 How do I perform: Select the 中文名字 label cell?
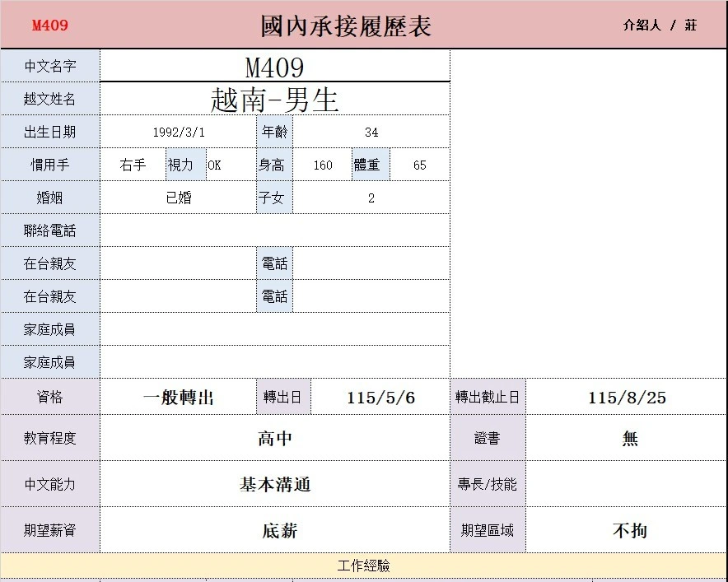click(50, 66)
